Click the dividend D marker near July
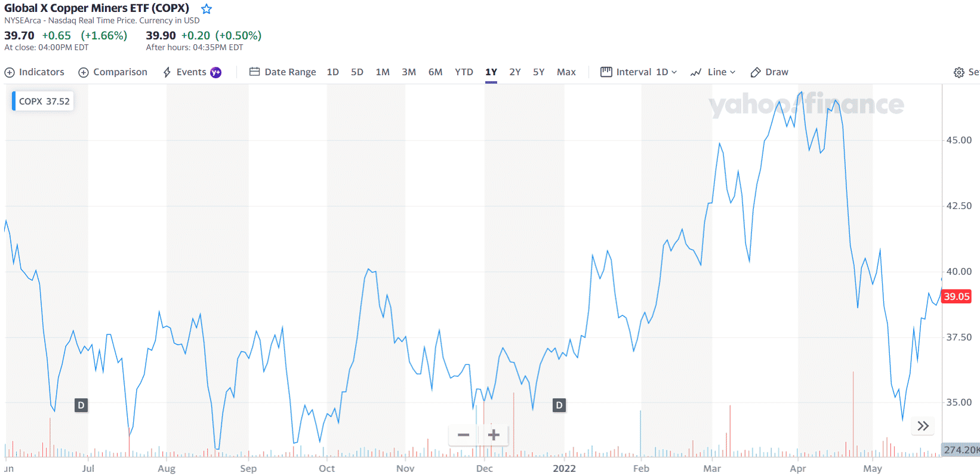The image size is (980, 476). (x=81, y=406)
